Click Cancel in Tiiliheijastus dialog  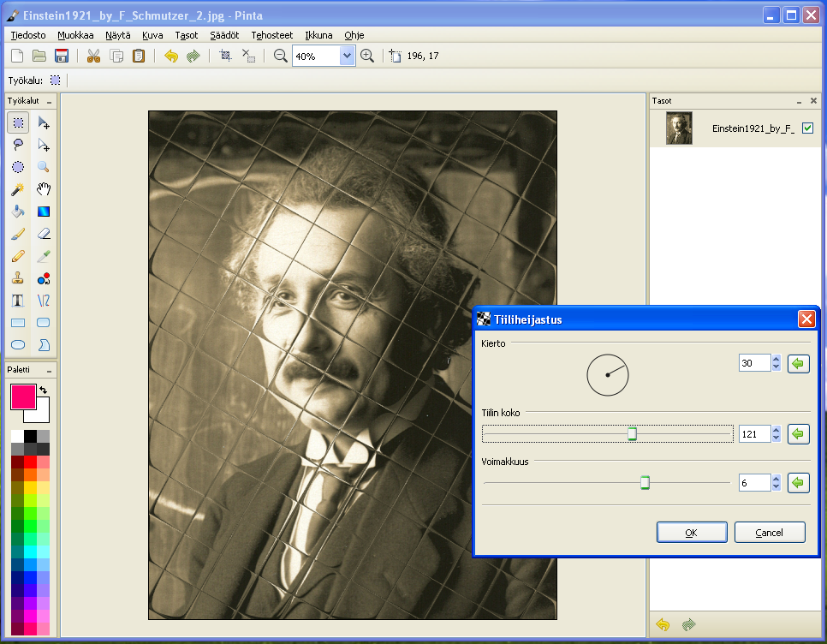click(770, 532)
